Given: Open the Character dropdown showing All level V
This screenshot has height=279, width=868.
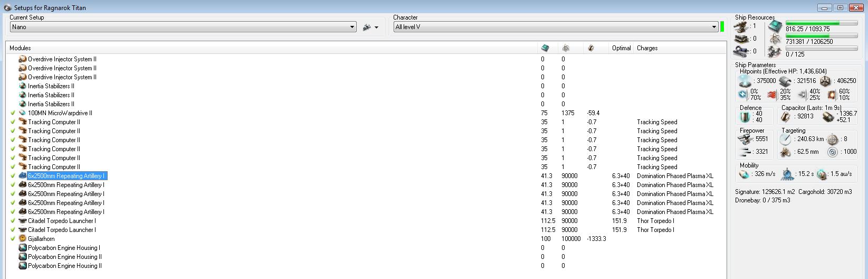Looking at the screenshot, I should (x=556, y=27).
